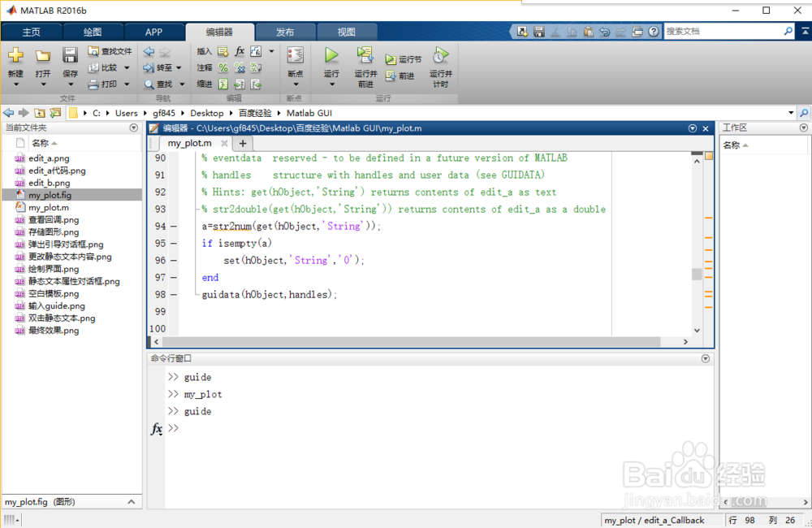812x528 pixels.
Task: Click the command window fx function browser icon
Action: (x=157, y=429)
